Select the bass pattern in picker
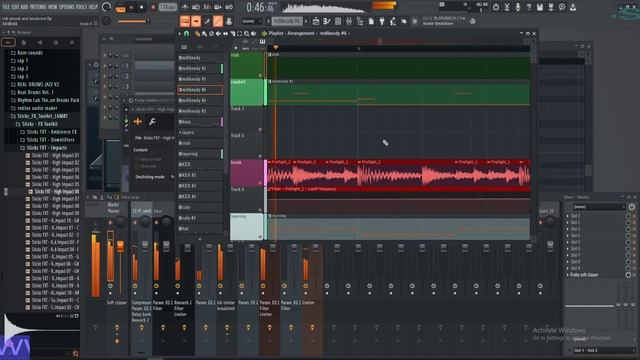The image size is (640, 360). [200, 122]
